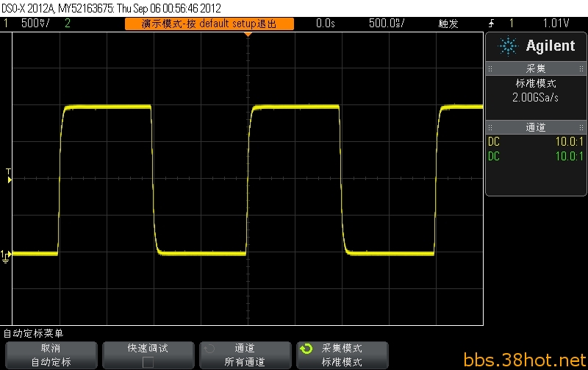588x370 pixels.
Task: Click the channel 1 500 mV/ scale readout
Action: (35, 24)
